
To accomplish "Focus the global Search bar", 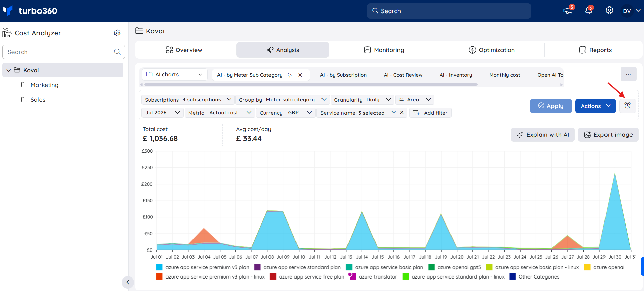I will click(449, 11).
